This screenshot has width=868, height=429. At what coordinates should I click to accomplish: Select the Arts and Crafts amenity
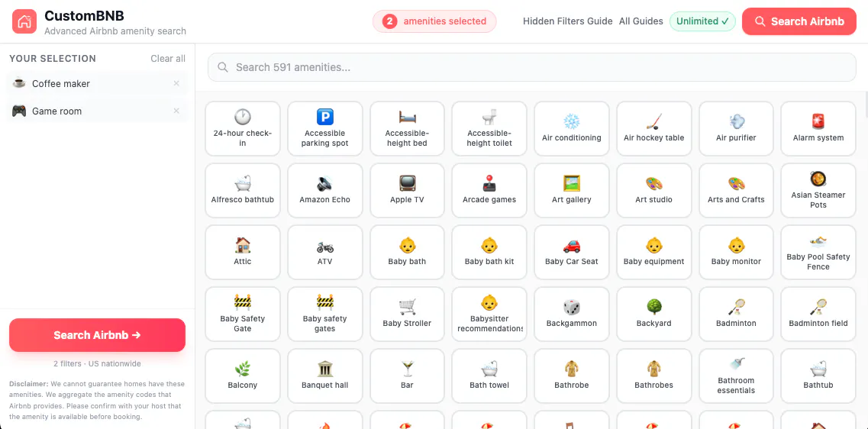pyautogui.click(x=736, y=190)
